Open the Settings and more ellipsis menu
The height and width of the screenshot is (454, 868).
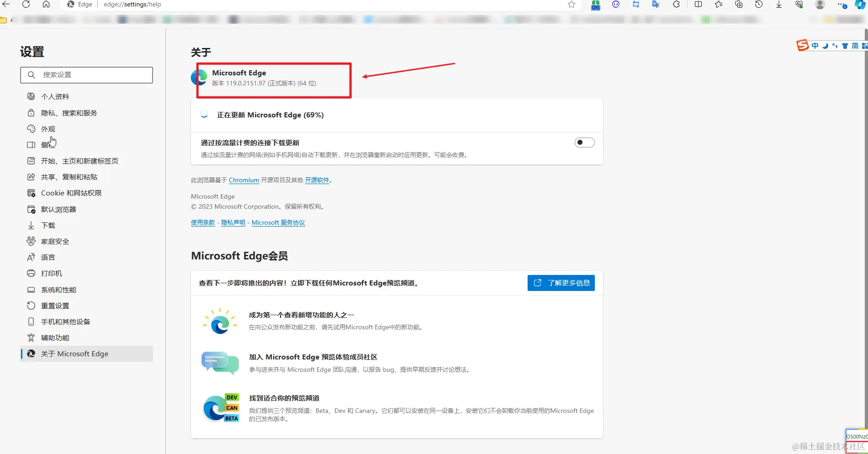[842, 5]
